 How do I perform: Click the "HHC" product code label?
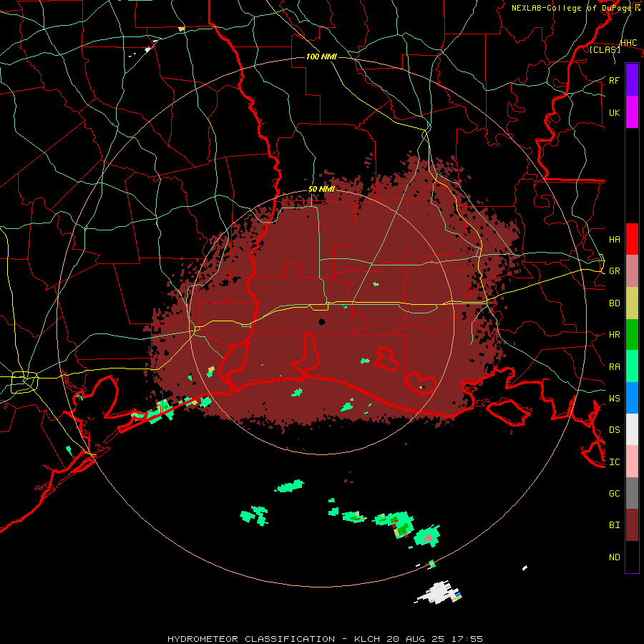click(x=629, y=43)
